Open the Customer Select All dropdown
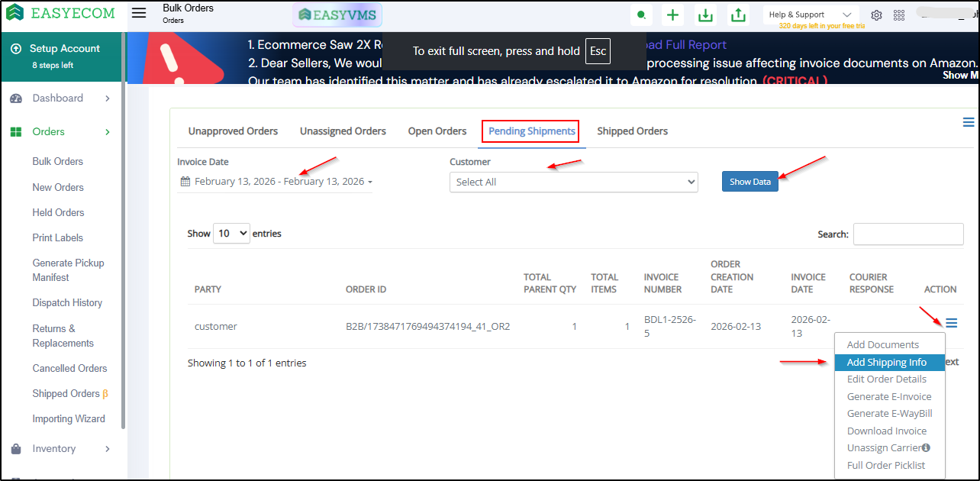The image size is (980, 481). click(573, 182)
